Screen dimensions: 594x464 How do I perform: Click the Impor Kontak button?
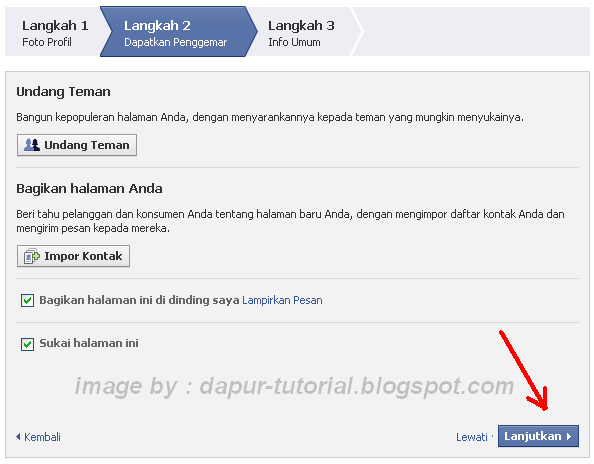pos(73,256)
